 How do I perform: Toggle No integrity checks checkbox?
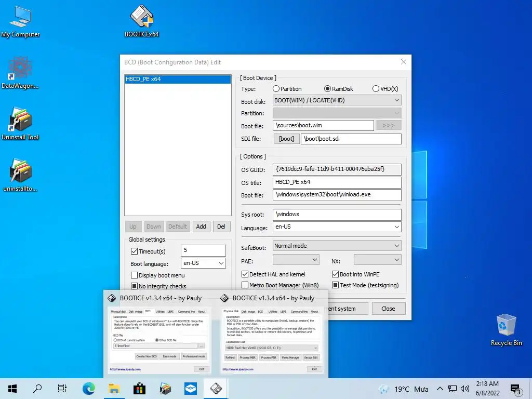pos(135,286)
